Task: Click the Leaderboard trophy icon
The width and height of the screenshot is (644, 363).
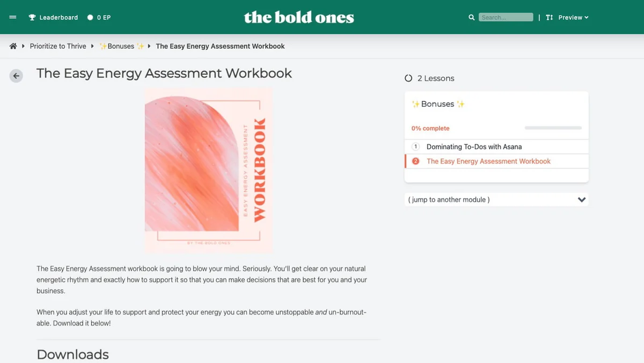Action: coord(32,17)
